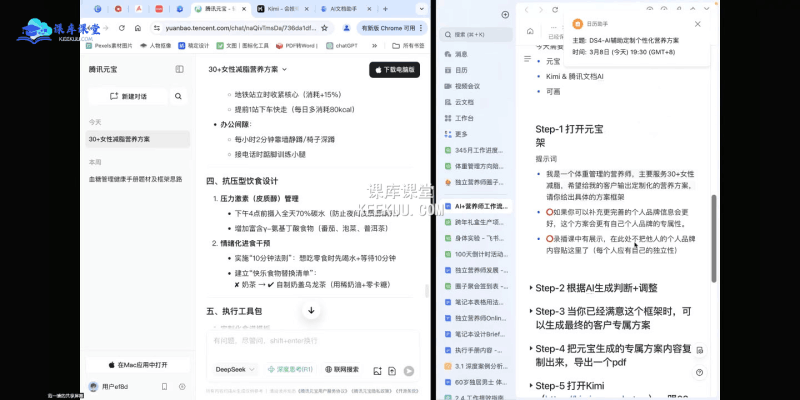Viewport: 800px width, 400px height.
Task: Open 血糖管理健康手册题材及框架思路 conversation
Action: click(x=136, y=179)
